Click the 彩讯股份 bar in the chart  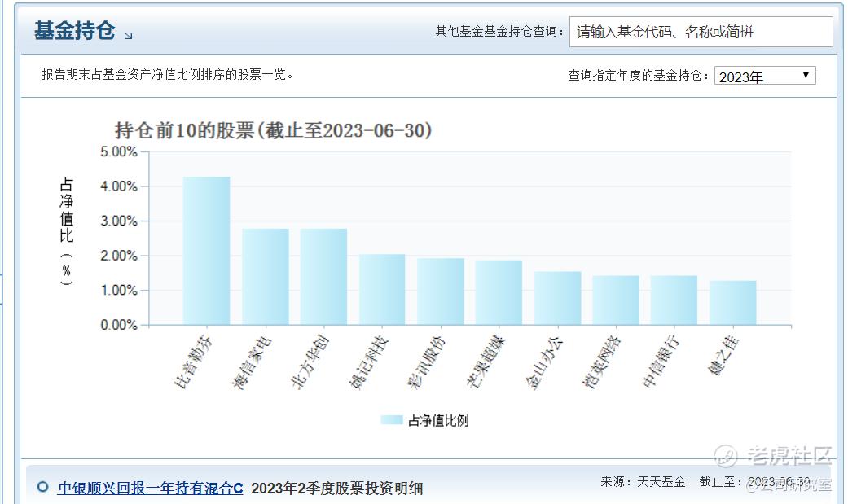pyautogui.click(x=440, y=291)
